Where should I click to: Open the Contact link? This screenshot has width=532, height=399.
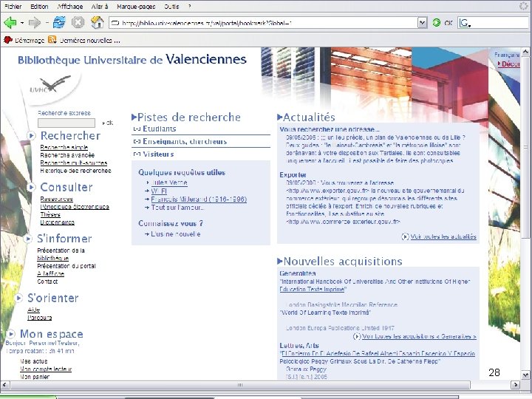pyautogui.click(x=47, y=282)
